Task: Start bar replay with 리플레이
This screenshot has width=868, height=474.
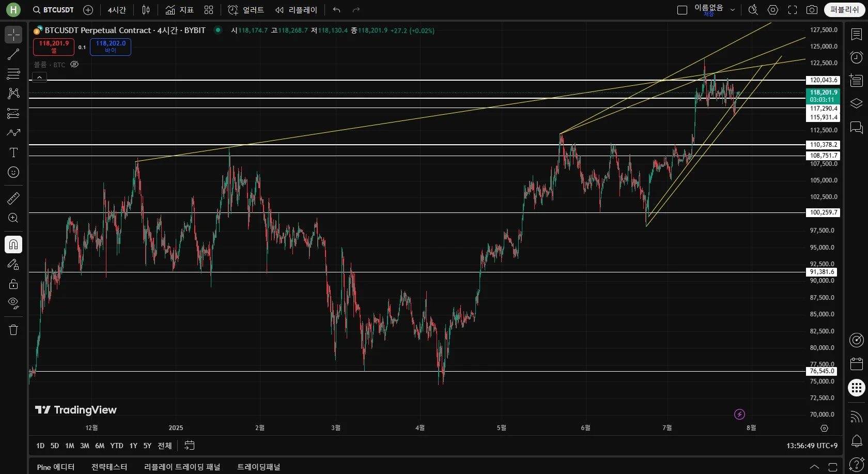Action: point(296,10)
